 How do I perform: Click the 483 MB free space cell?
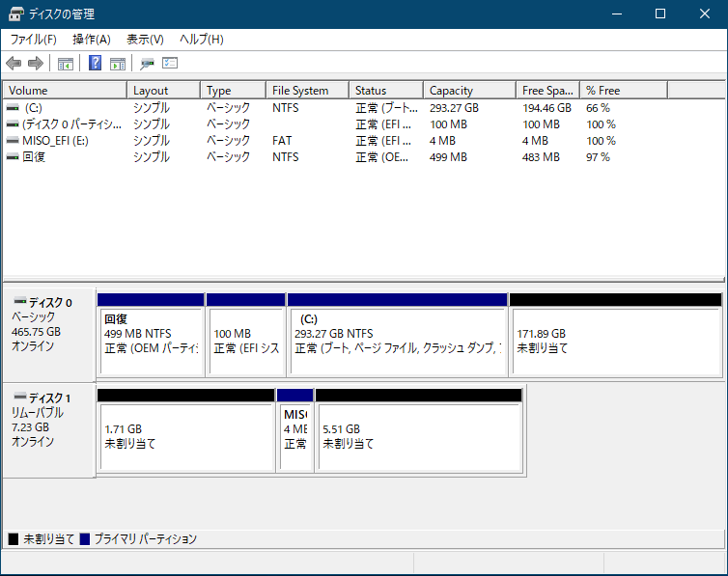point(541,156)
